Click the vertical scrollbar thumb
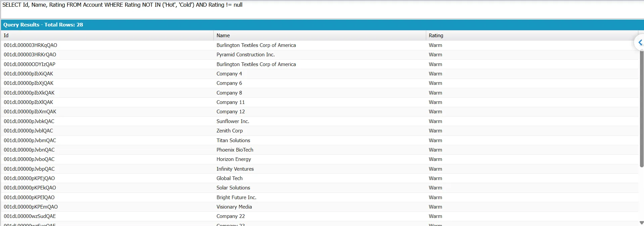This screenshot has width=644, height=226. 642,109
